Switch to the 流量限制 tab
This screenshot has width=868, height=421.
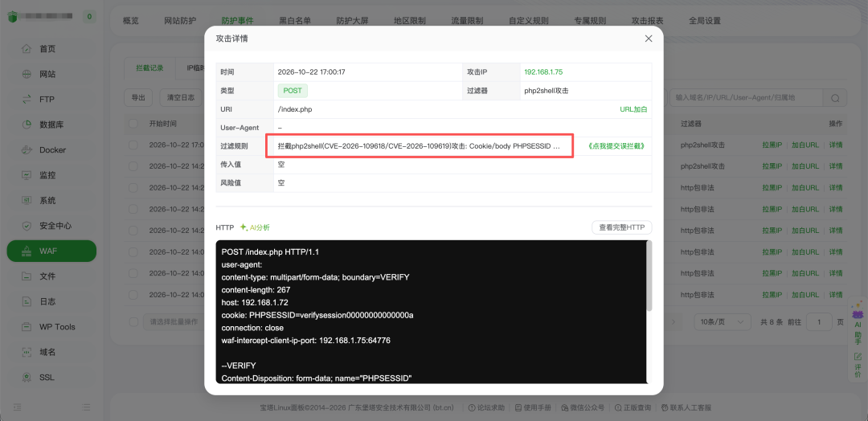467,21
